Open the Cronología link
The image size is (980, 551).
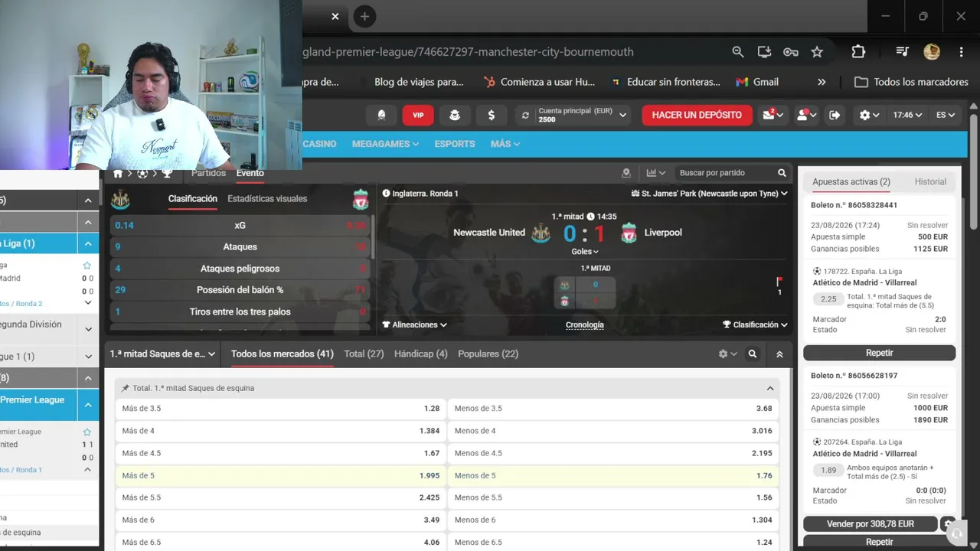click(585, 324)
